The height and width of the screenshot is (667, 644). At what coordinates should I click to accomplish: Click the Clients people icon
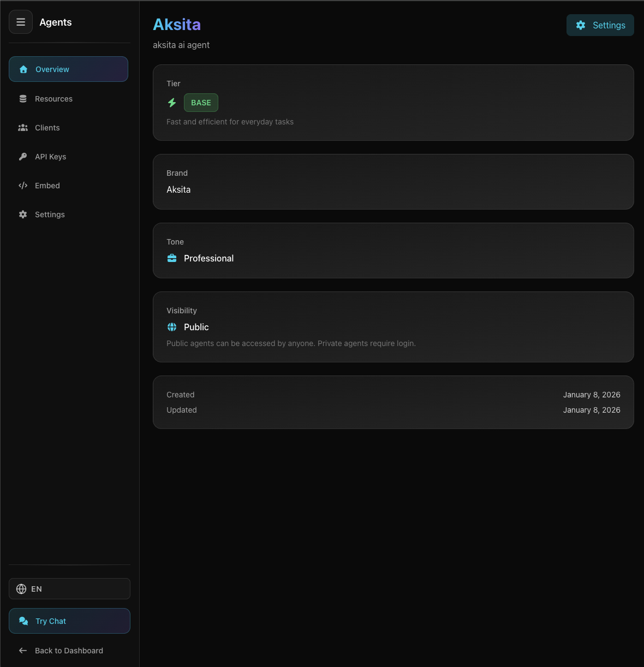pyautogui.click(x=23, y=128)
